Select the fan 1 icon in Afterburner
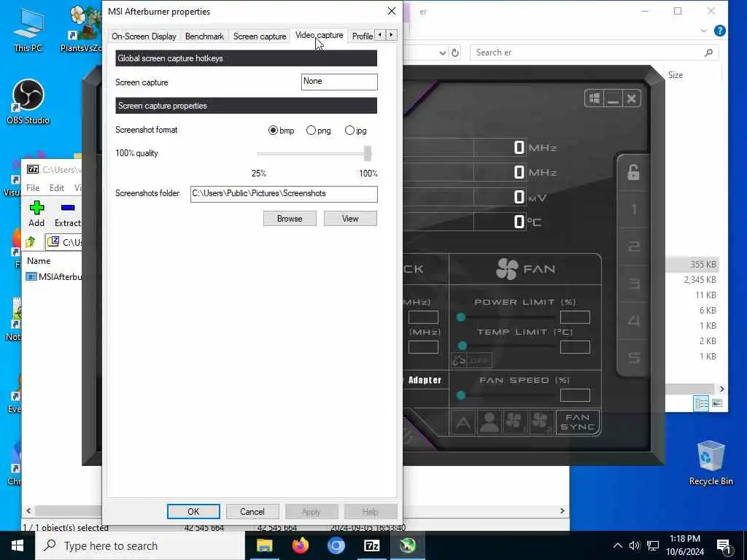 (515, 422)
